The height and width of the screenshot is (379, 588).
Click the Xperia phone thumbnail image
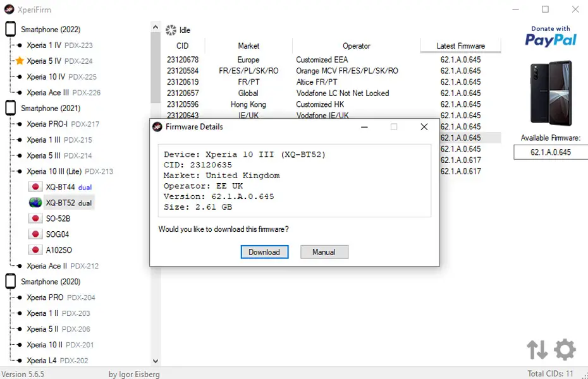click(x=551, y=93)
